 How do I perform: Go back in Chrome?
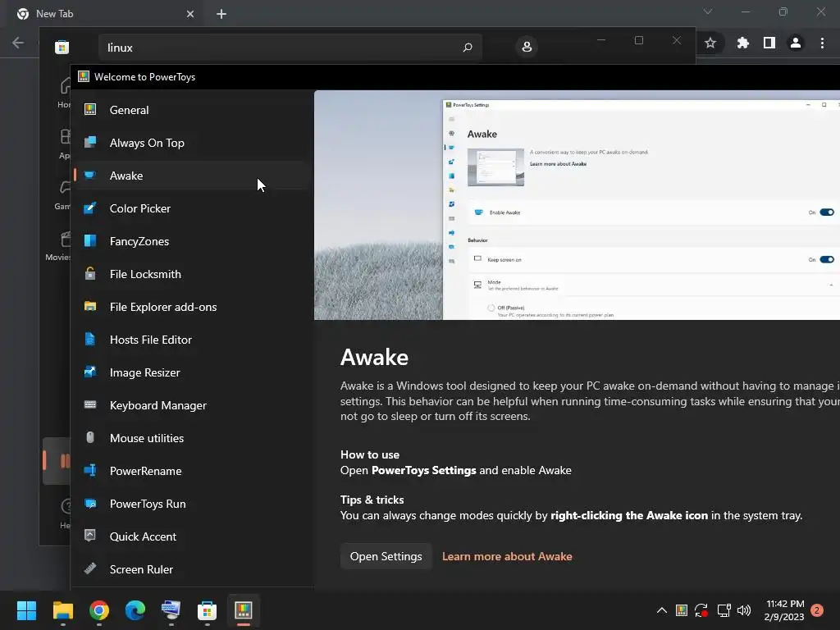coord(18,43)
